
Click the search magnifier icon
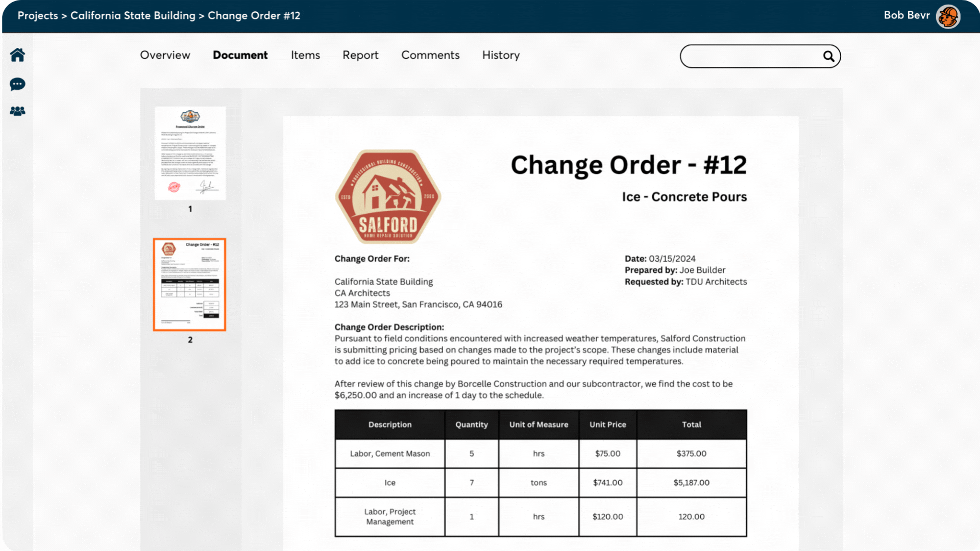[x=828, y=56]
